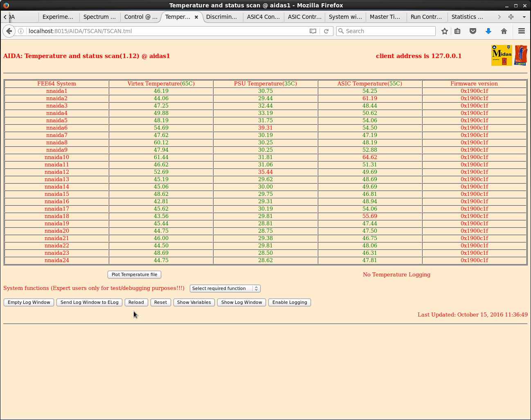The image size is (531, 420).
Task: Click the Reset button
Action: pos(160,302)
